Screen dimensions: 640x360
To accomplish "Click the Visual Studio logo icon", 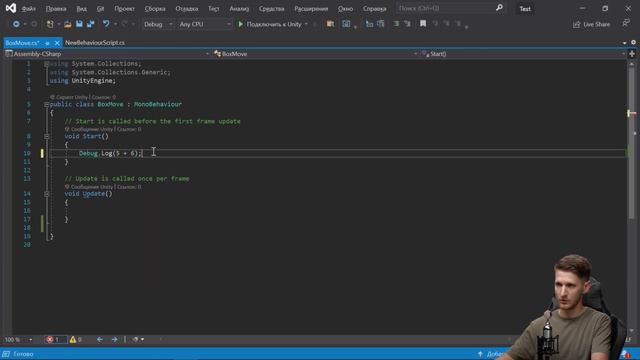I will (11, 8).
